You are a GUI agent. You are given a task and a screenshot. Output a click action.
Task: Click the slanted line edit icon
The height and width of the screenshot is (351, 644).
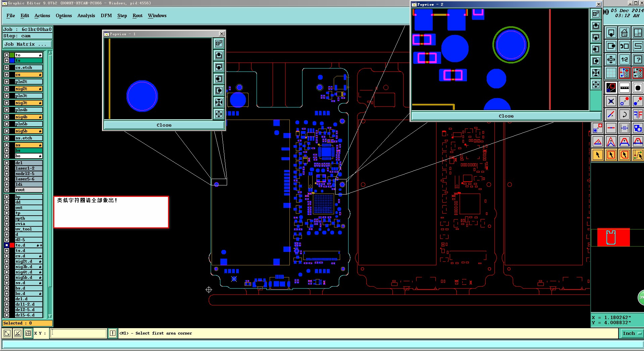pos(611,115)
